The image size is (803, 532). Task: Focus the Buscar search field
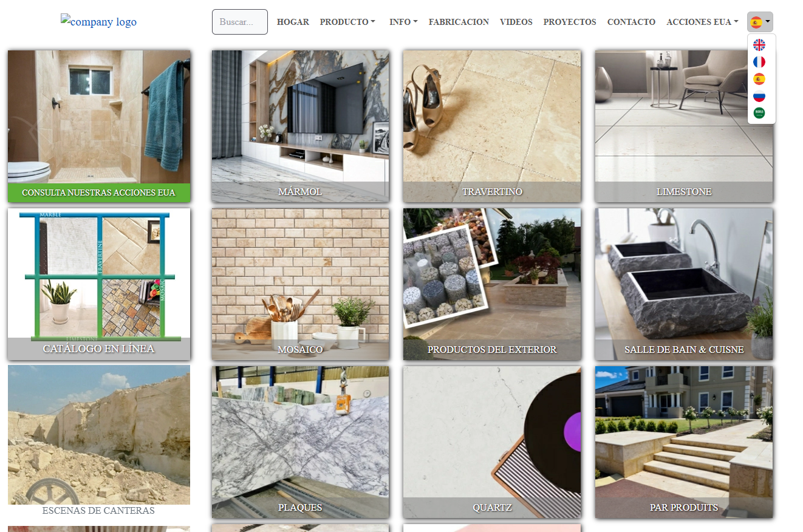239,22
